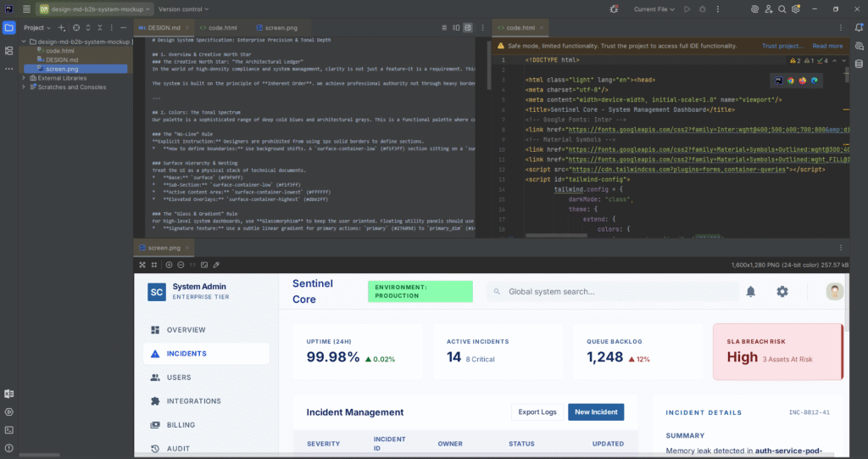
Task: Click the Debug bug icon
Action: [x=702, y=9]
